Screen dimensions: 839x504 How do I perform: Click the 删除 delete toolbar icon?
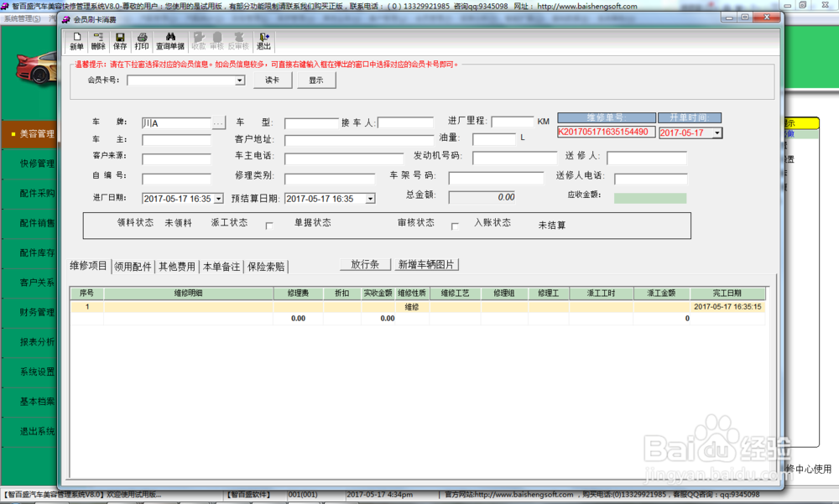(98, 41)
